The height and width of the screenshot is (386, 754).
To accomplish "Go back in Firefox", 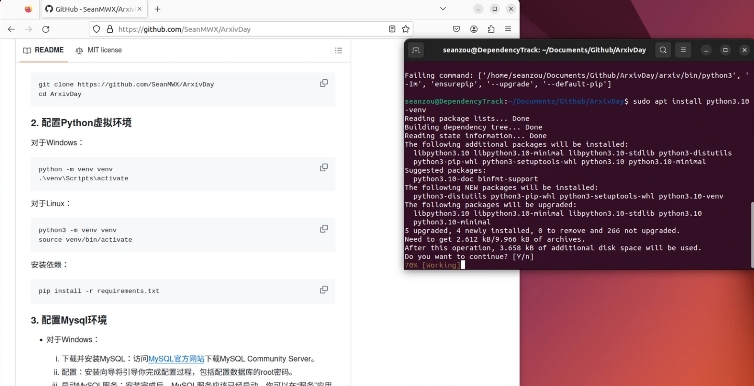I will pos(11,29).
